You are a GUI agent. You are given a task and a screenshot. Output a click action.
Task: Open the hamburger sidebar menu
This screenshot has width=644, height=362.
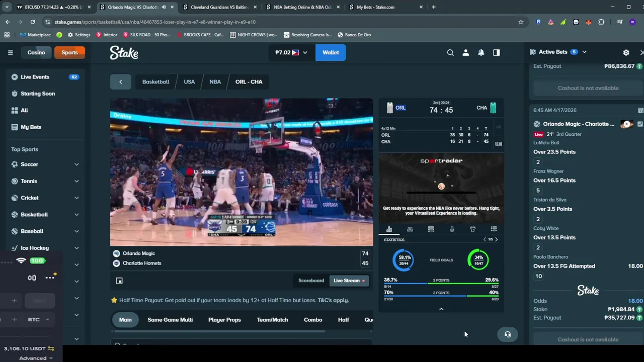coord(10,52)
